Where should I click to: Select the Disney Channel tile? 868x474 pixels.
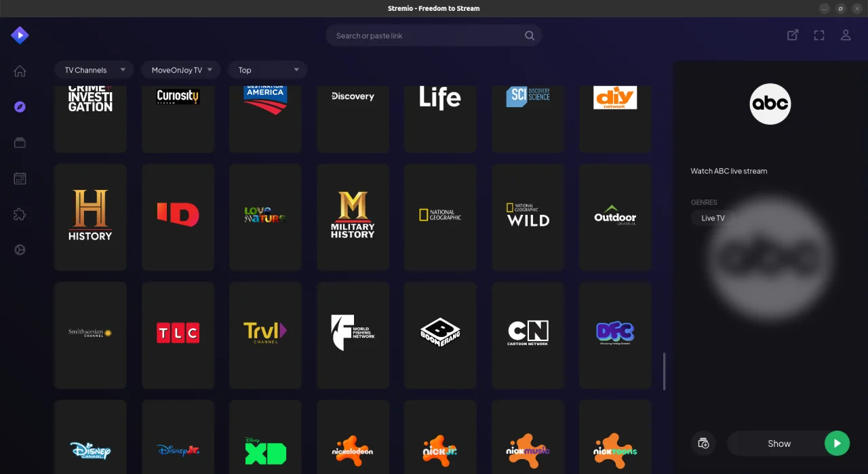click(x=90, y=437)
